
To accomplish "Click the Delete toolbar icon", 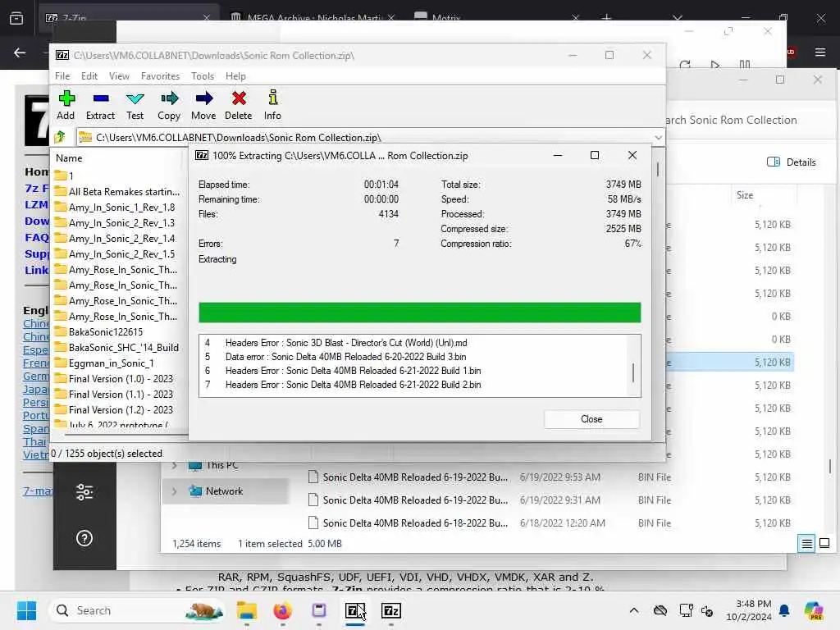I will pyautogui.click(x=239, y=105).
